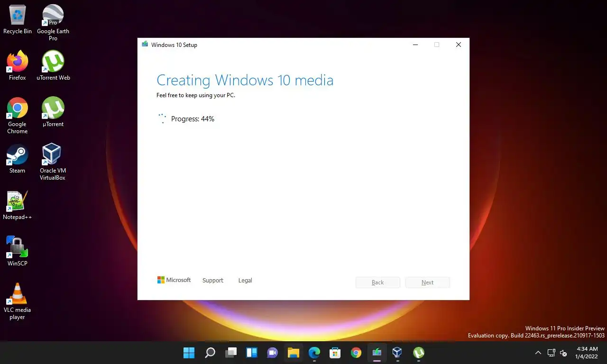Open Microsoft Store from taskbar
This screenshot has width=607, height=364.
[335, 353]
